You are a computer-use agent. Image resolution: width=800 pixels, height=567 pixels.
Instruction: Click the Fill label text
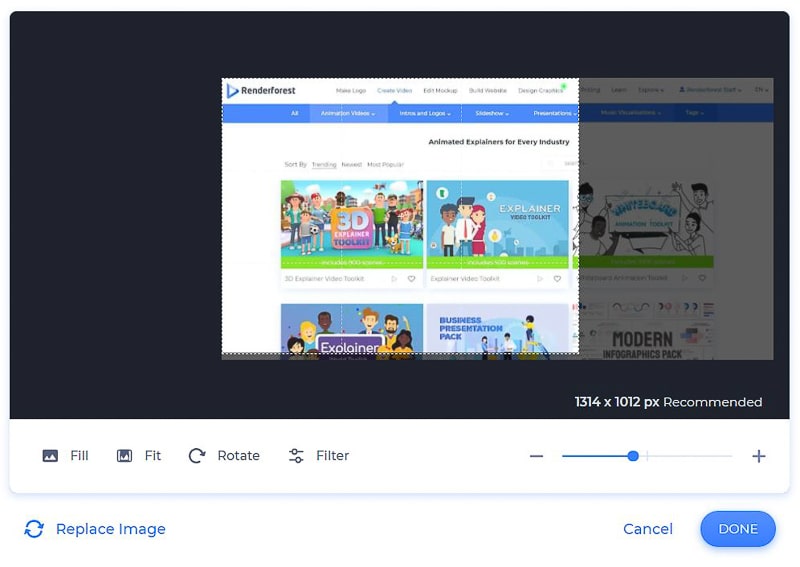pyautogui.click(x=79, y=456)
